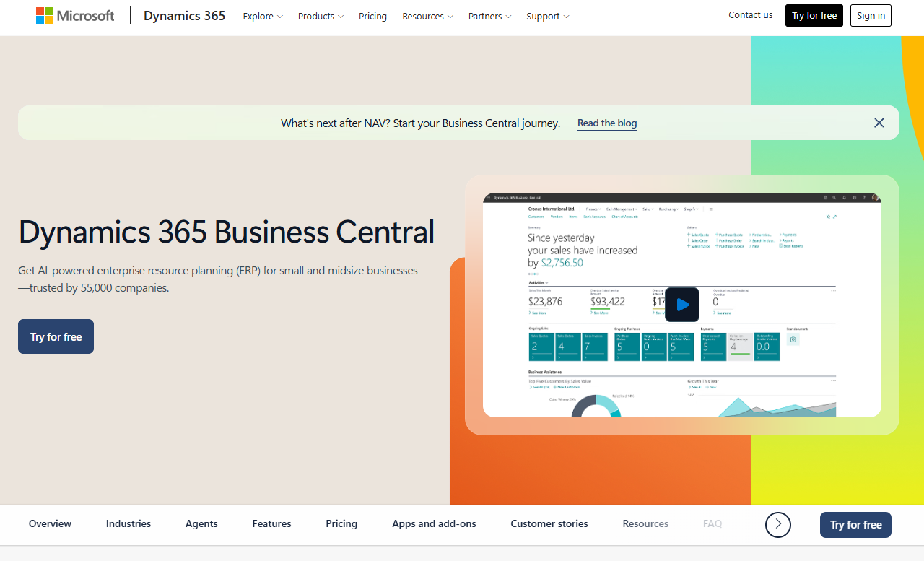Click the Dynamics 365 Business Central heading

click(227, 232)
